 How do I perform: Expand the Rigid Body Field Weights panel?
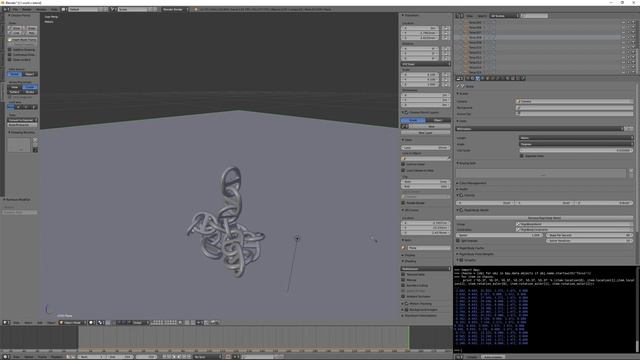pyautogui.click(x=475, y=254)
